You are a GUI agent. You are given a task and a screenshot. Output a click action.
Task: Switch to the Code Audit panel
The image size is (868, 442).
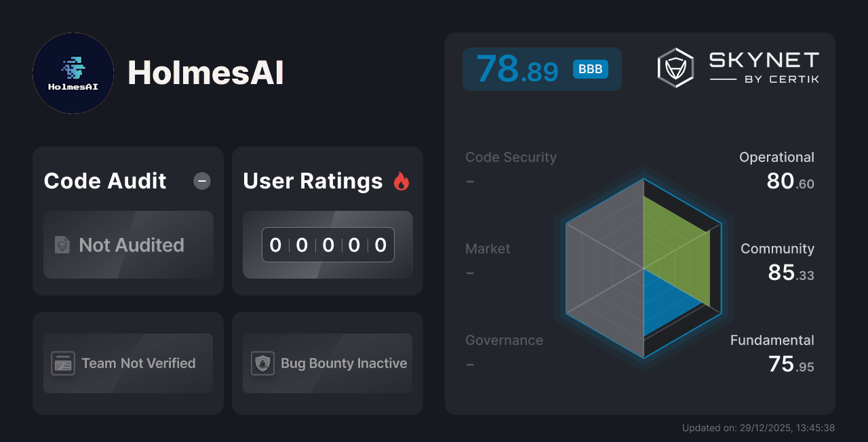(104, 181)
